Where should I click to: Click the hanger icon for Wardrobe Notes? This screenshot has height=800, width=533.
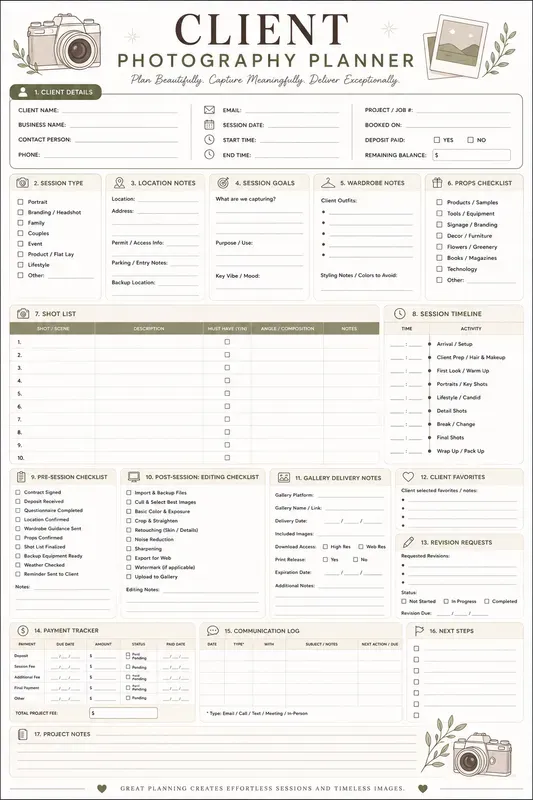[x=328, y=183]
